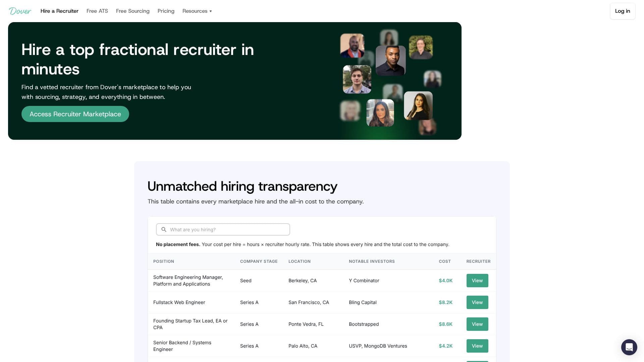Click the $4.0K cost value
This screenshot has width=644, height=362.
coord(446,281)
